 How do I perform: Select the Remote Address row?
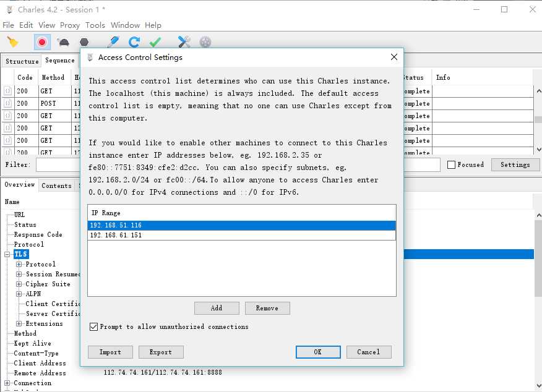coord(40,373)
